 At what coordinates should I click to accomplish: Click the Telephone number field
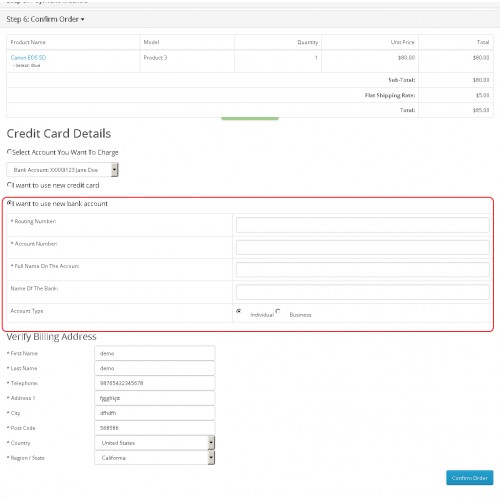[x=155, y=383]
